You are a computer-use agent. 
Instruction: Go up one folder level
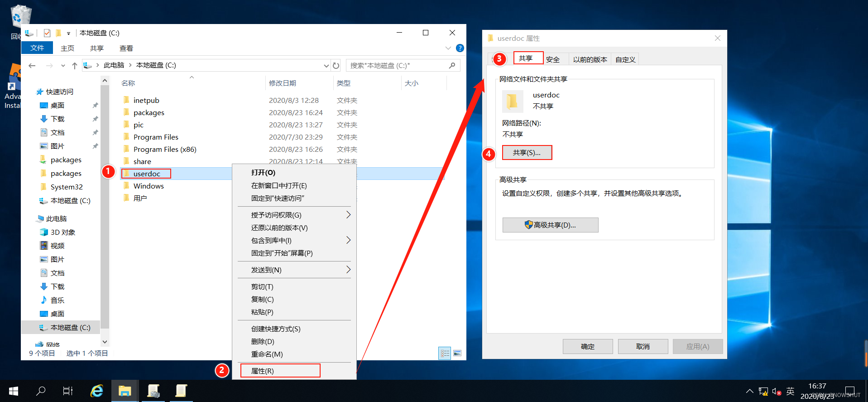(75, 66)
